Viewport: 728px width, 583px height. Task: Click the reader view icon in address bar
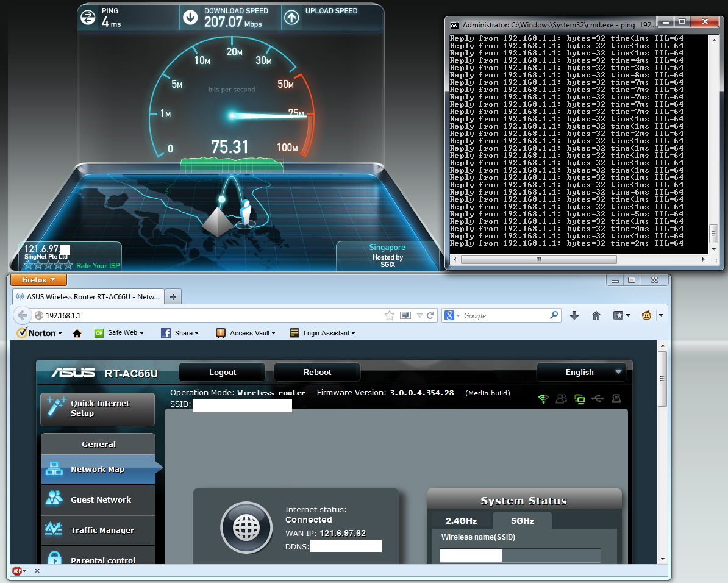click(x=405, y=315)
